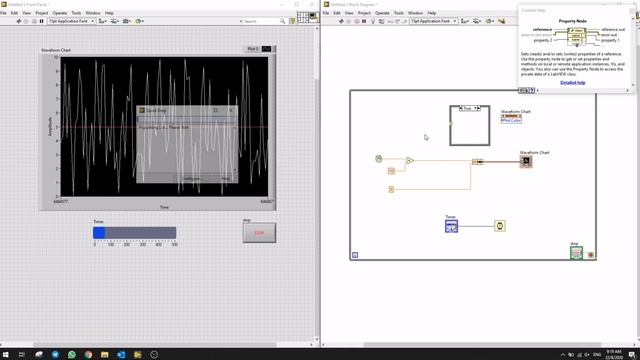
Task: Click the Waveform Chart terminal in diagram
Action: 526,162
